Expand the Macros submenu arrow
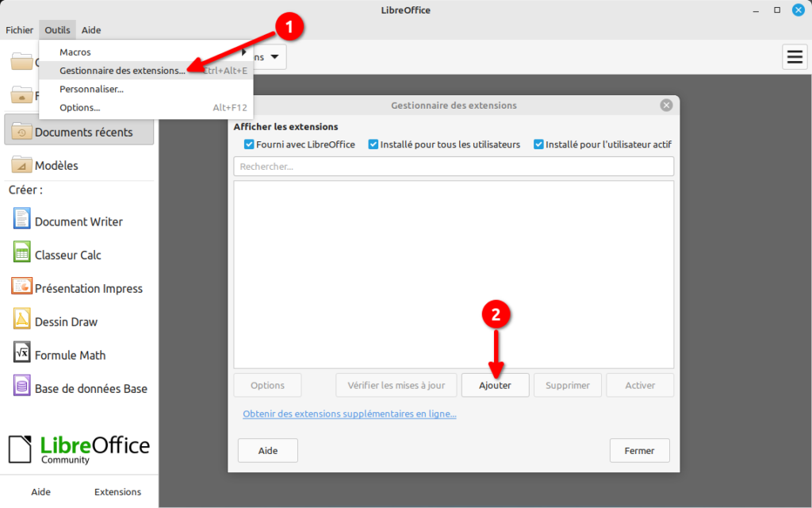This screenshot has height=508, width=812. click(x=244, y=52)
